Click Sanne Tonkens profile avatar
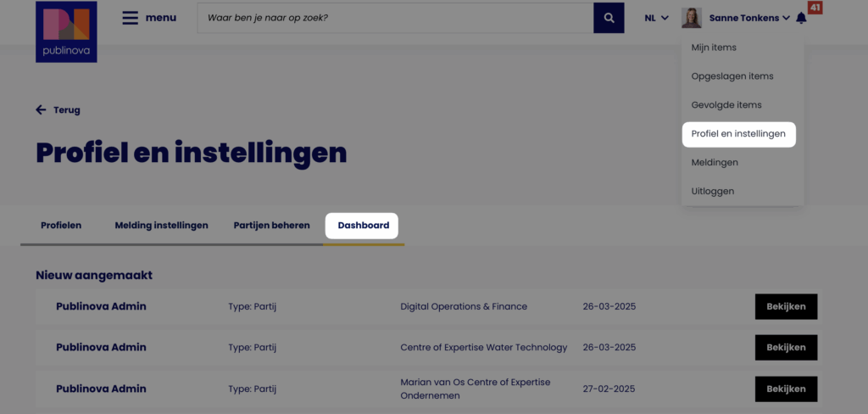 tap(692, 18)
